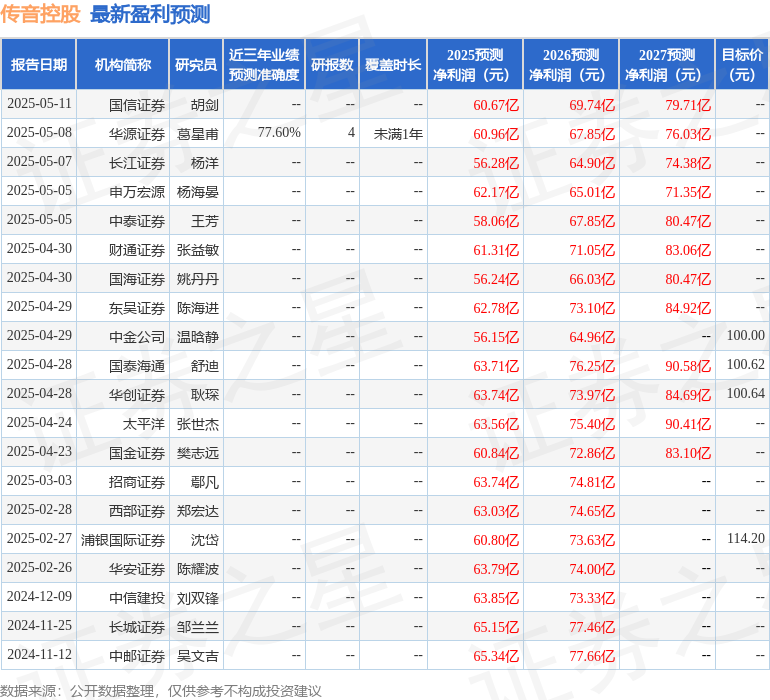This screenshot has height=700, width=770.
Task: Click the 最新盈利预测 heading
Action: pyautogui.click(x=150, y=14)
